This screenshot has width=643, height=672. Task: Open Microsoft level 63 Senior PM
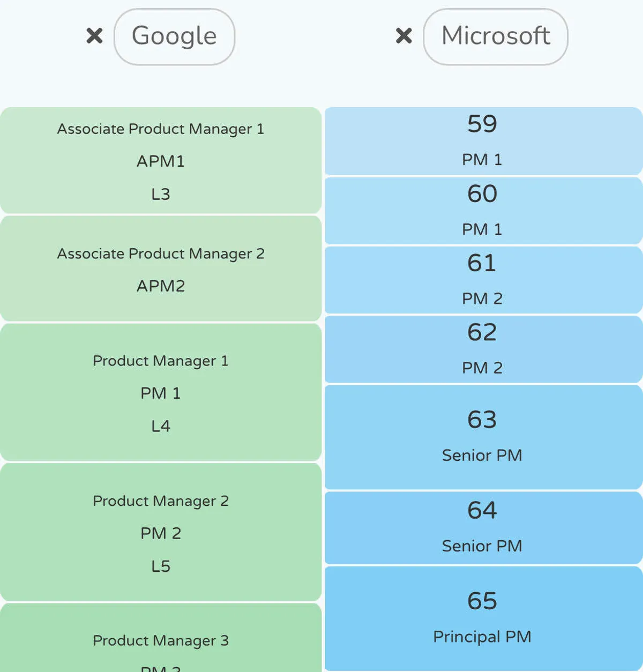coord(482,437)
